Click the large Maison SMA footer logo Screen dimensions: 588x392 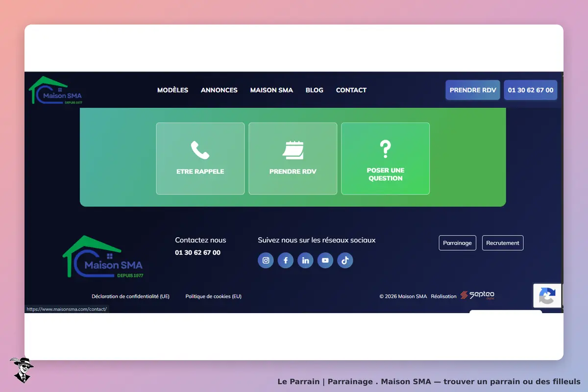(x=103, y=257)
